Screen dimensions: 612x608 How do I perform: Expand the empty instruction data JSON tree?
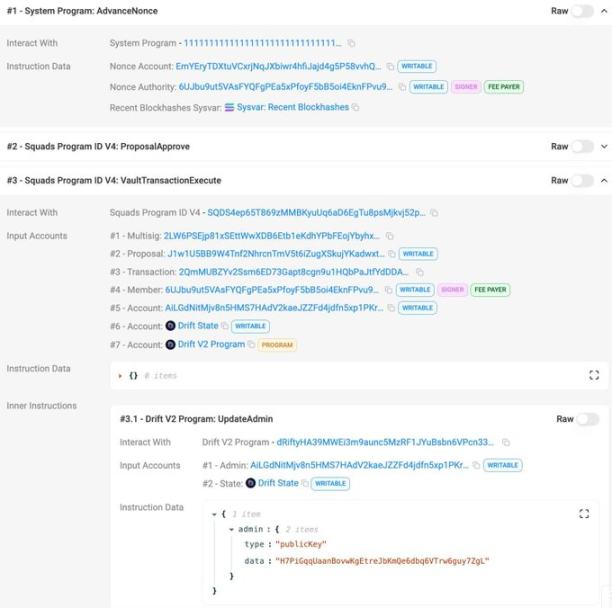tap(122, 375)
